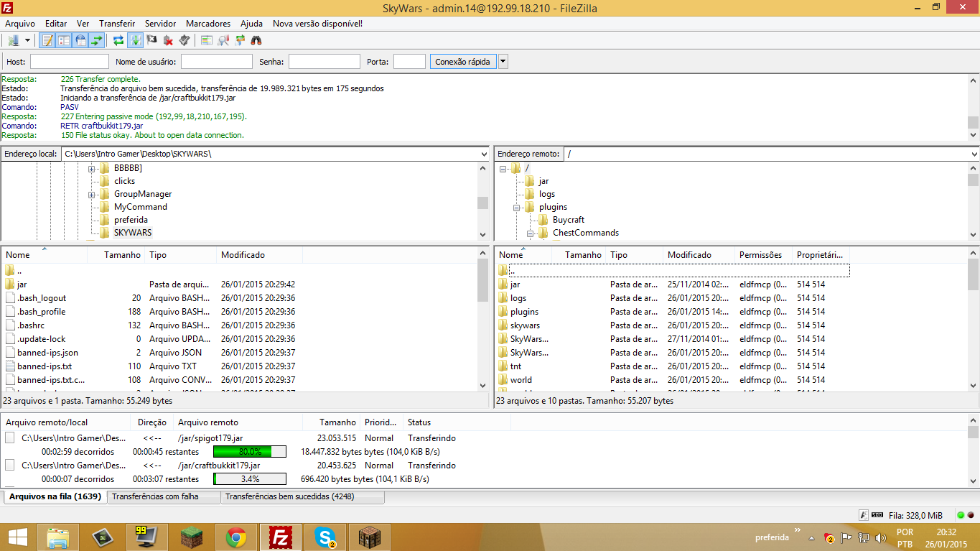Toggle synchronized browsing icon
The width and height of the screenshot is (980, 551).
click(x=240, y=40)
